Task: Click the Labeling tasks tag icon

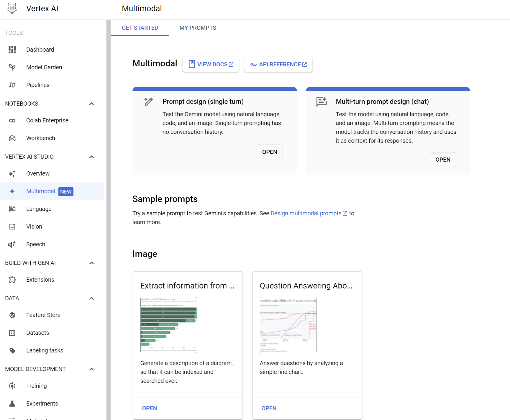Action: 12,350
